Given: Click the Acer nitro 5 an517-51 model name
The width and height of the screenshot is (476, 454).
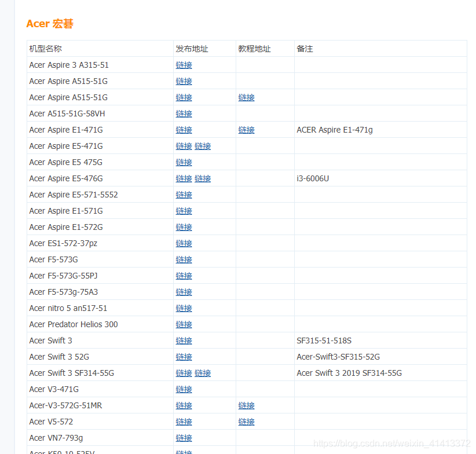Looking at the screenshot, I should [x=68, y=308].
